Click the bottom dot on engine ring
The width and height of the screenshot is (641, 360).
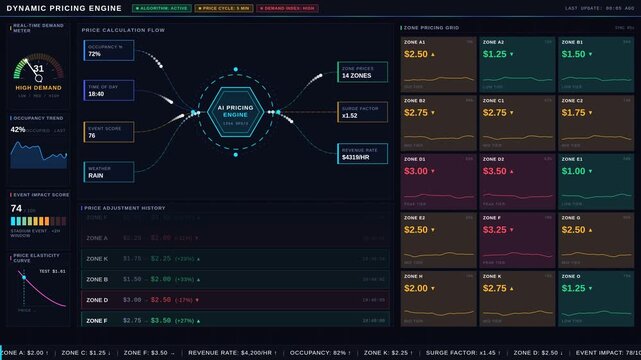point(236,155)
